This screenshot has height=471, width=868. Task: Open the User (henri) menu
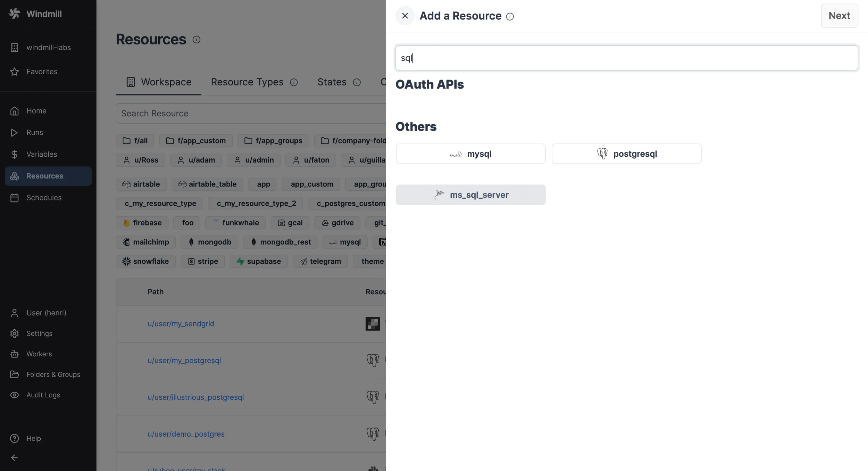[x=46, y=313]
